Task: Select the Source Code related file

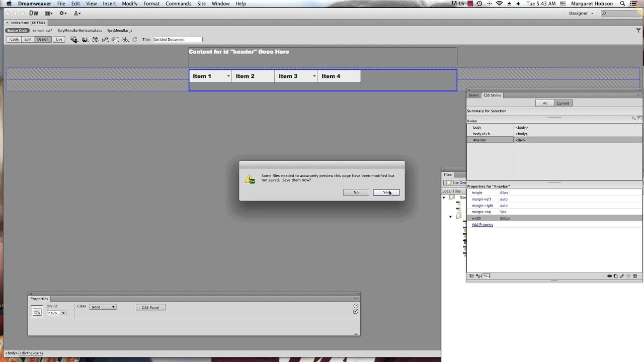Action: click(17, 31)
